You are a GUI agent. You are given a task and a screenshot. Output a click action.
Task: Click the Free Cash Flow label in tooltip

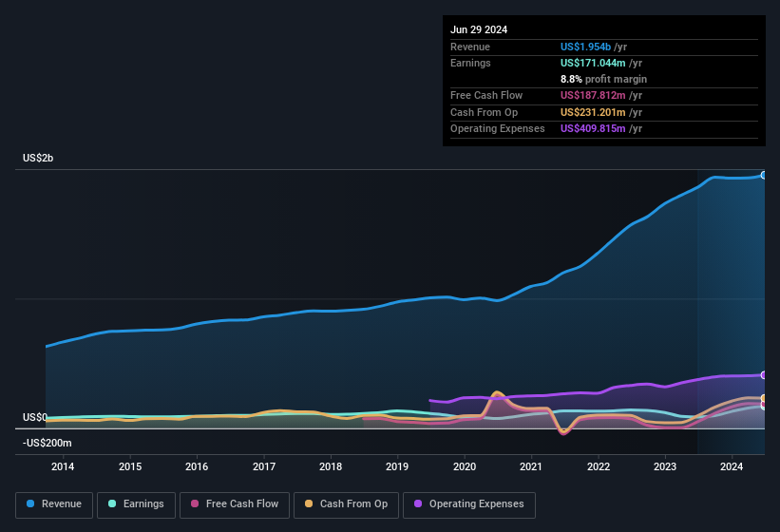click(486, 95)
